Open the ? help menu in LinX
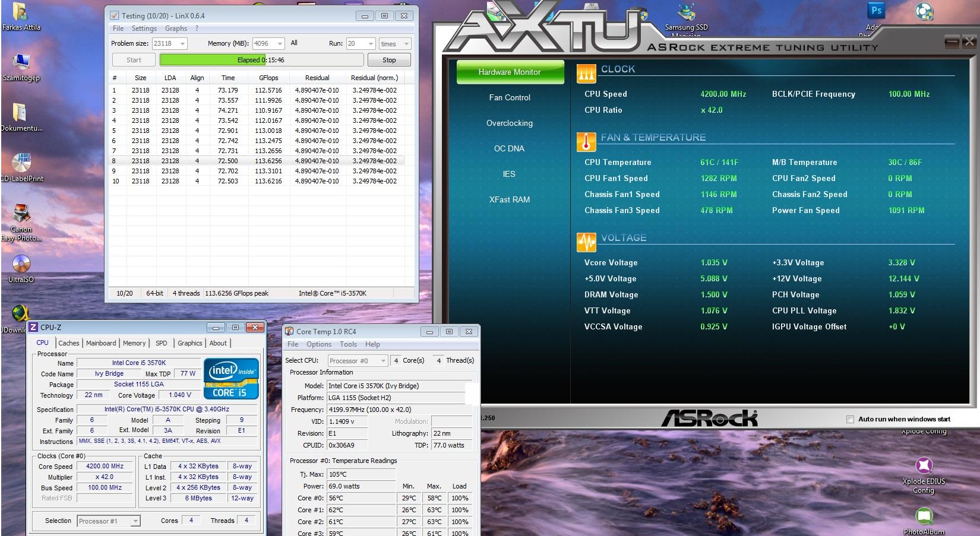 pyautogui.click(x=197, y=28)
